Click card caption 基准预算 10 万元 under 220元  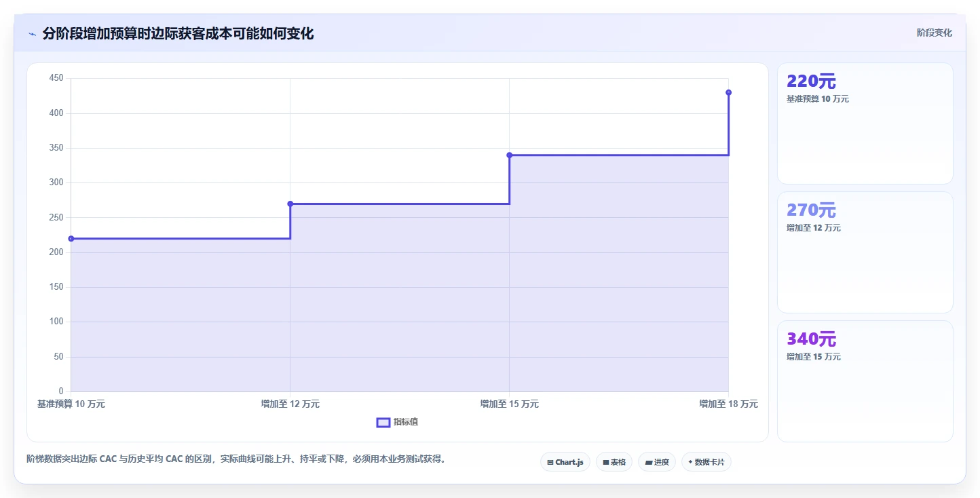818,99
